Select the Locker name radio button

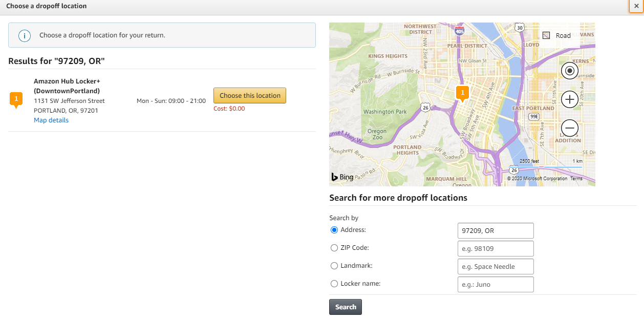pos(334,284)
